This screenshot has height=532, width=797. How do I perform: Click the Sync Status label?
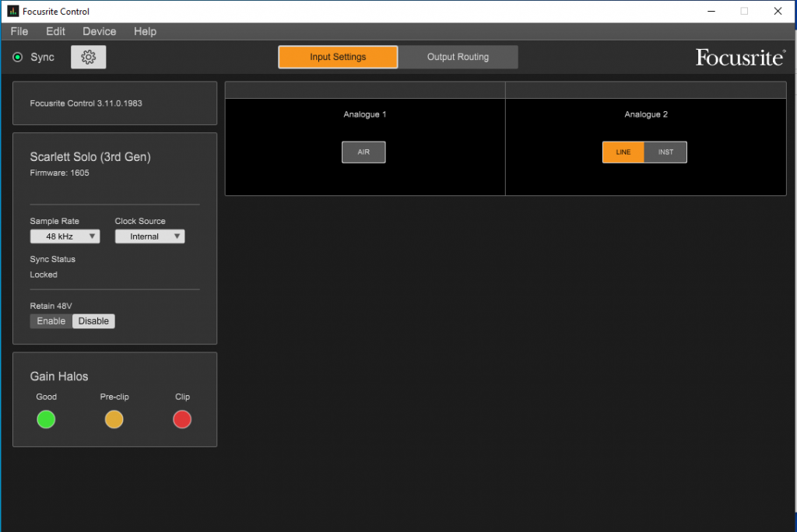[x=52, y=259]
